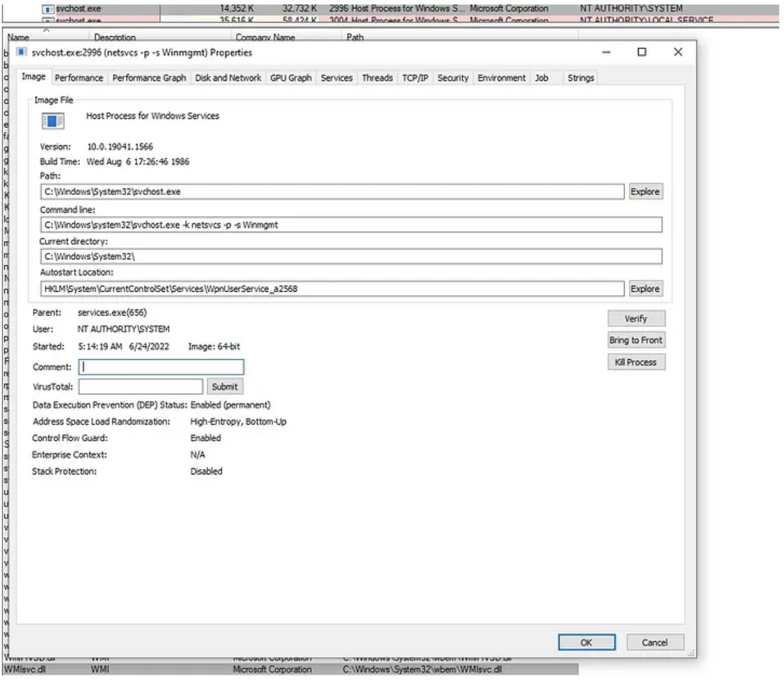784x681 pixels.
Task: Click Explore next to the Path field
Action: tap(645, 192)
